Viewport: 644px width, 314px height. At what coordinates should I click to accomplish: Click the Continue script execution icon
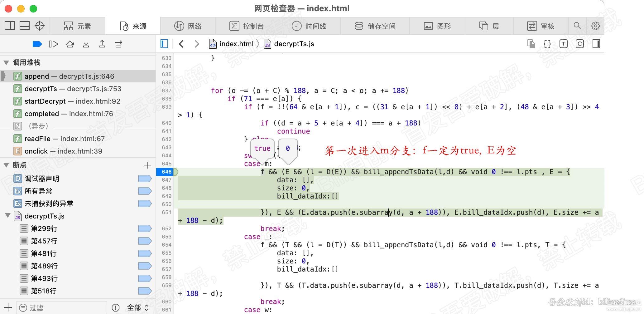point(37,44)
